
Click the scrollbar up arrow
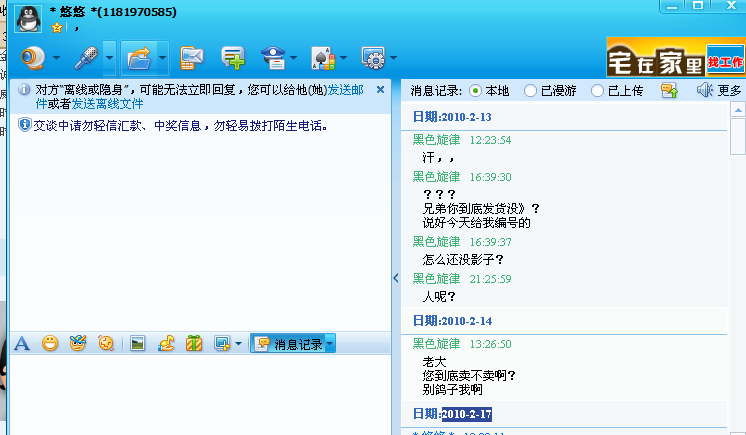738,110
